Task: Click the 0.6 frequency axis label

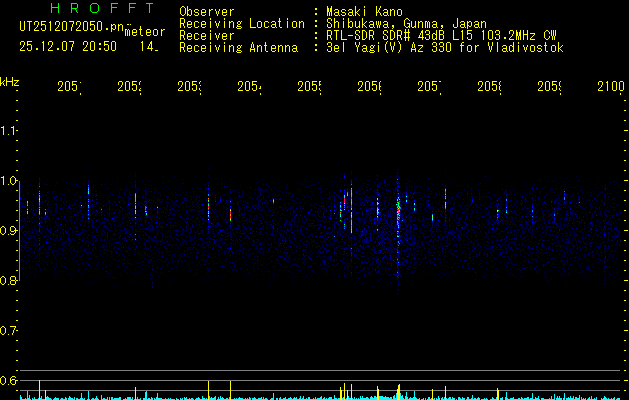Action: click(x=8, y=380)
